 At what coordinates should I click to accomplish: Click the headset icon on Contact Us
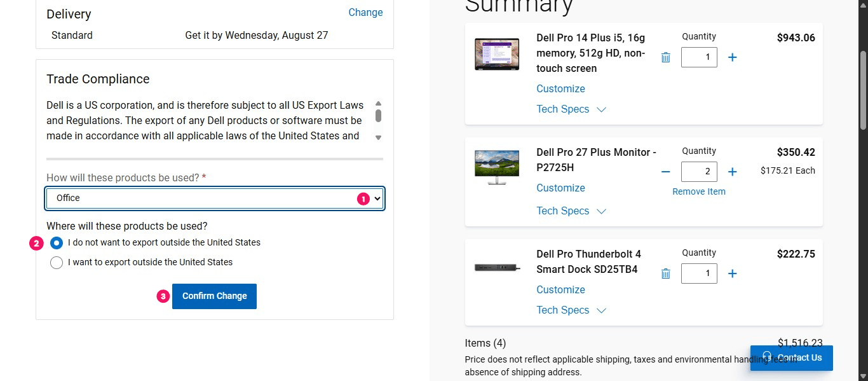click(766, 357)
